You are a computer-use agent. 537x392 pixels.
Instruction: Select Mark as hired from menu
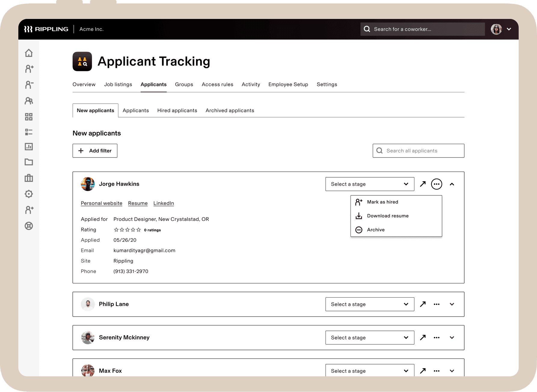pos(382,202)
